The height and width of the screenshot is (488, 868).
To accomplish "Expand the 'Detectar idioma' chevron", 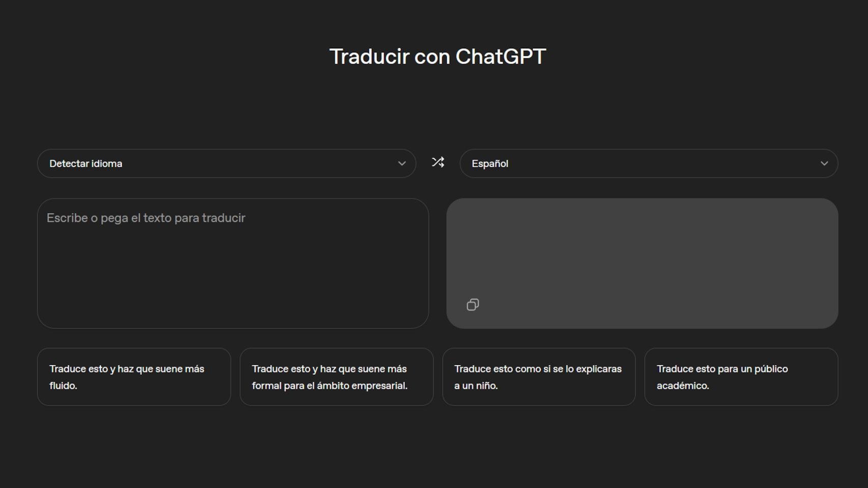I will pos(401,163).
